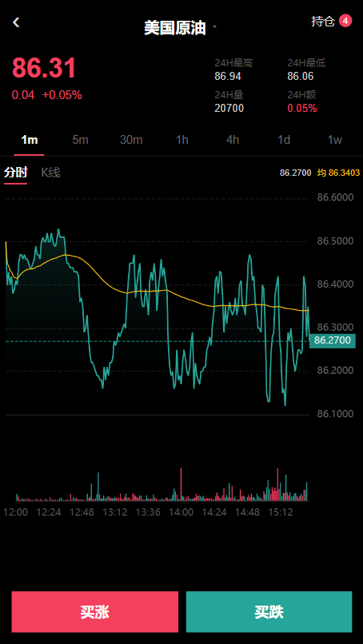Viewport: 363px width, 644px height.
Task: Select the 1m timeframe tab
Action: pos(30,140)
